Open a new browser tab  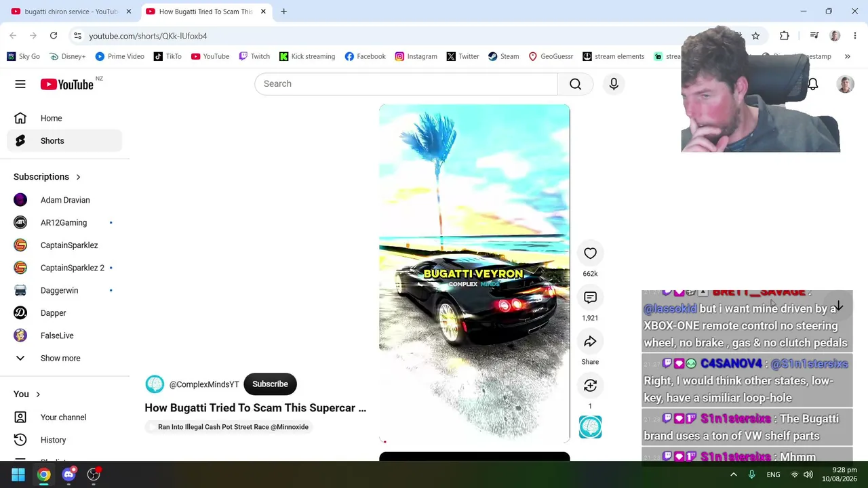pyautogui.click(x=283, y=12)
